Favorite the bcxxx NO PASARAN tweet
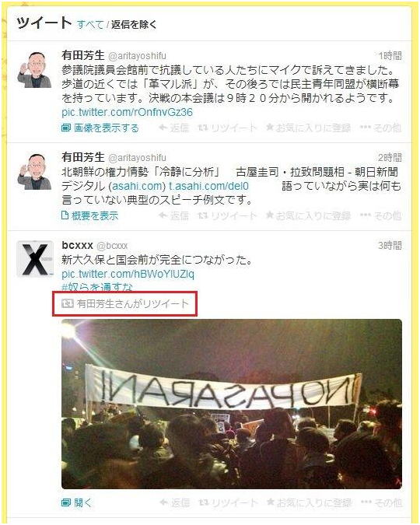 coord(309,502)
